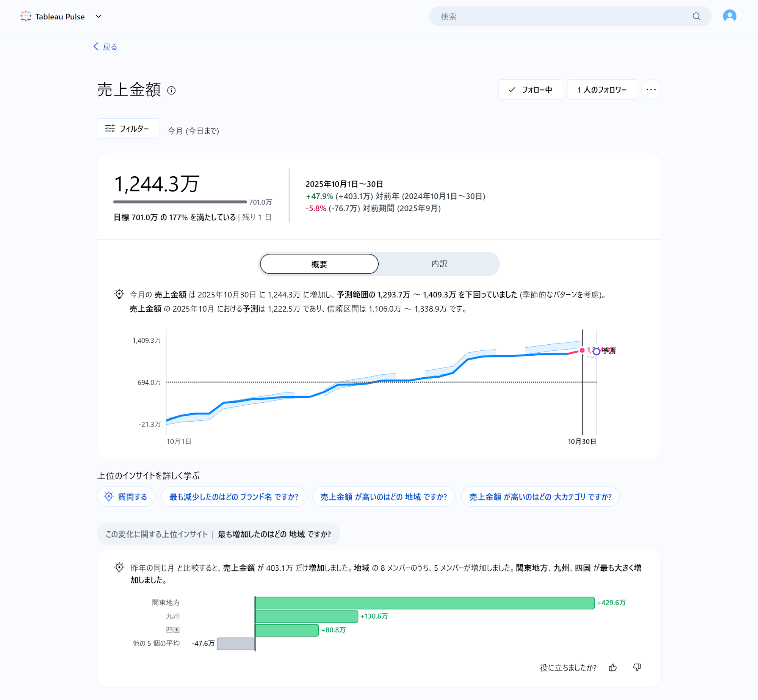758x700 pixels.
Task: Toggle the フォロー中 following button
Action: click(530, 89)
